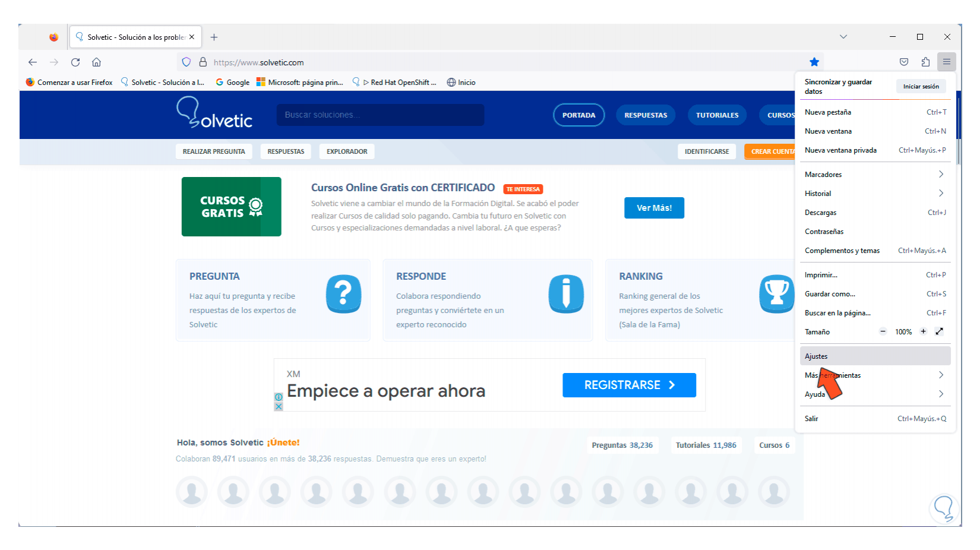Choose Guardar como menu entry

(875, 294)
